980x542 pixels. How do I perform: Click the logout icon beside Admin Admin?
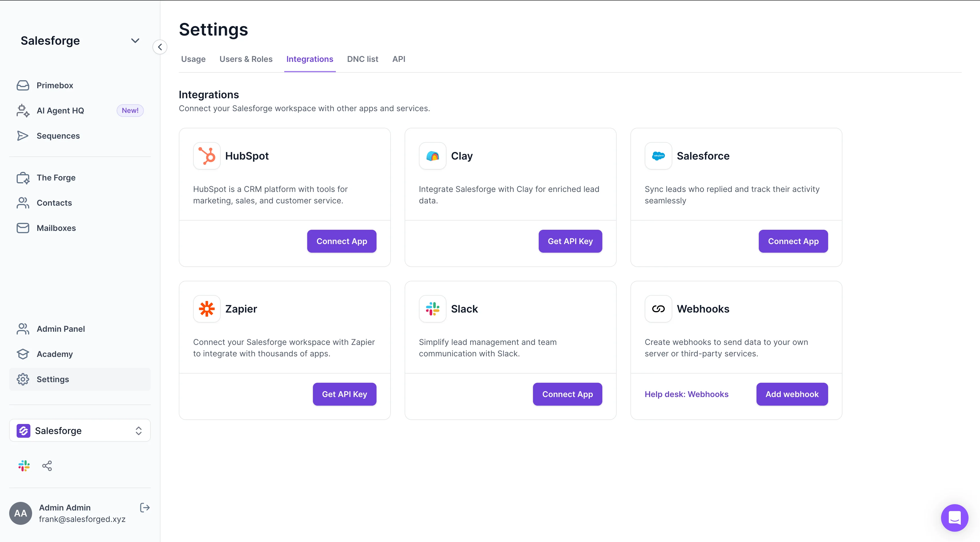(145, 507)
